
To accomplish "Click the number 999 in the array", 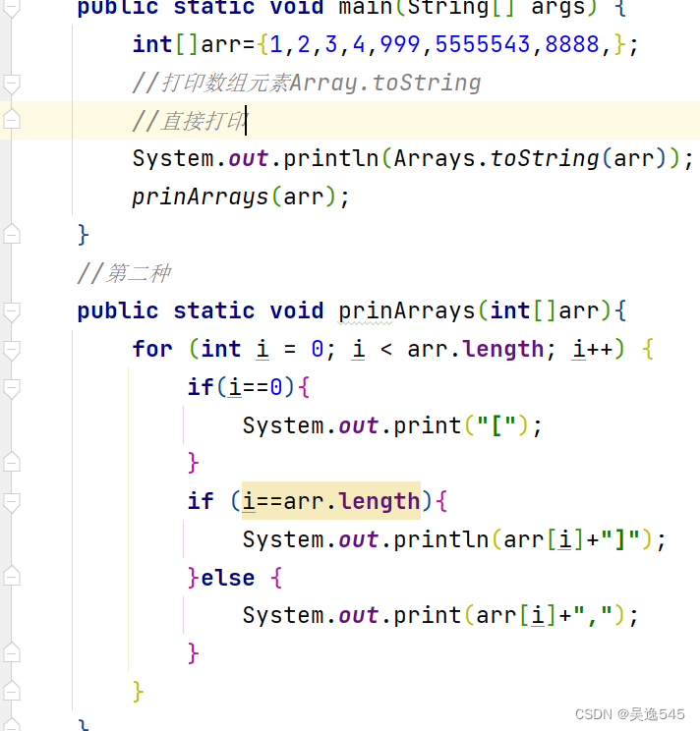I will coord(400,45).
